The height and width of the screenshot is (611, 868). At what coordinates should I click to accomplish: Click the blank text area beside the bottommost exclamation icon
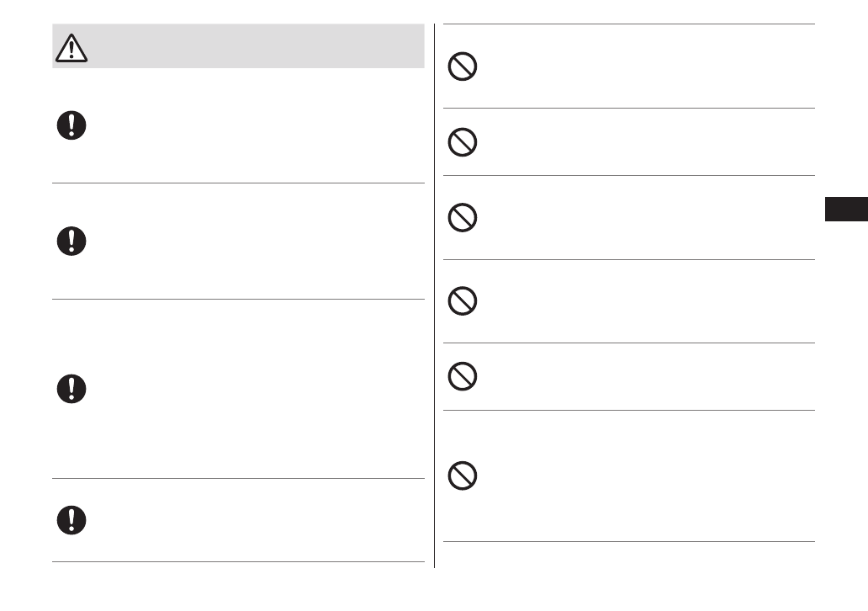pos(252,520)
